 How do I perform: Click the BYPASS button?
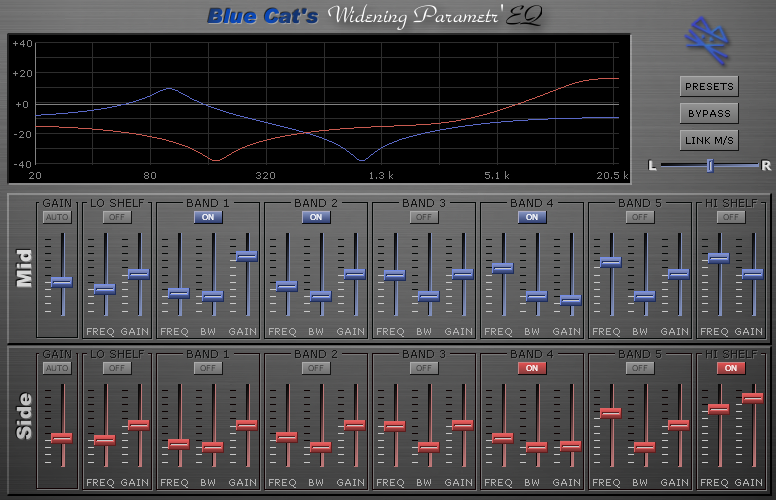[x=709, y=113]
